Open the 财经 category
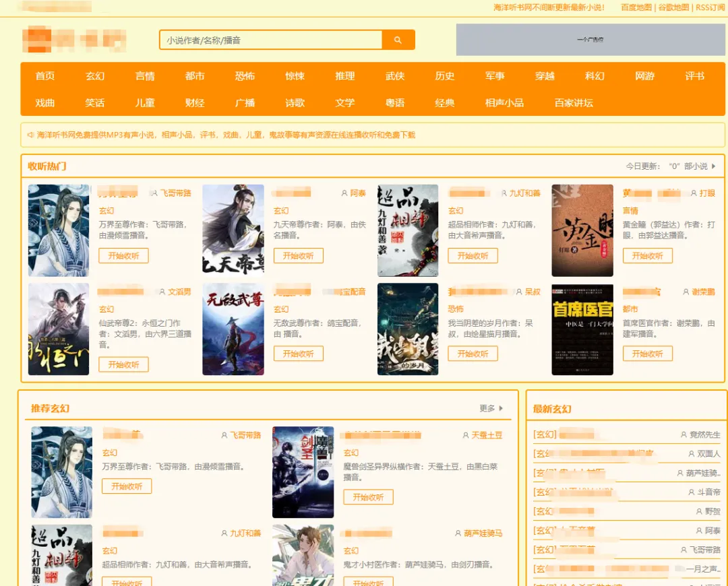This screenshot has width=728, height=586. (x=195, y=103)
